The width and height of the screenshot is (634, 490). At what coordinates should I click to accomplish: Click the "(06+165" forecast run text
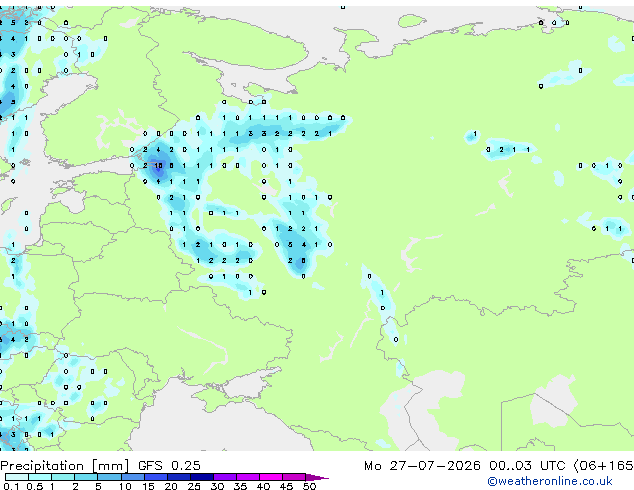coord(603,466)
